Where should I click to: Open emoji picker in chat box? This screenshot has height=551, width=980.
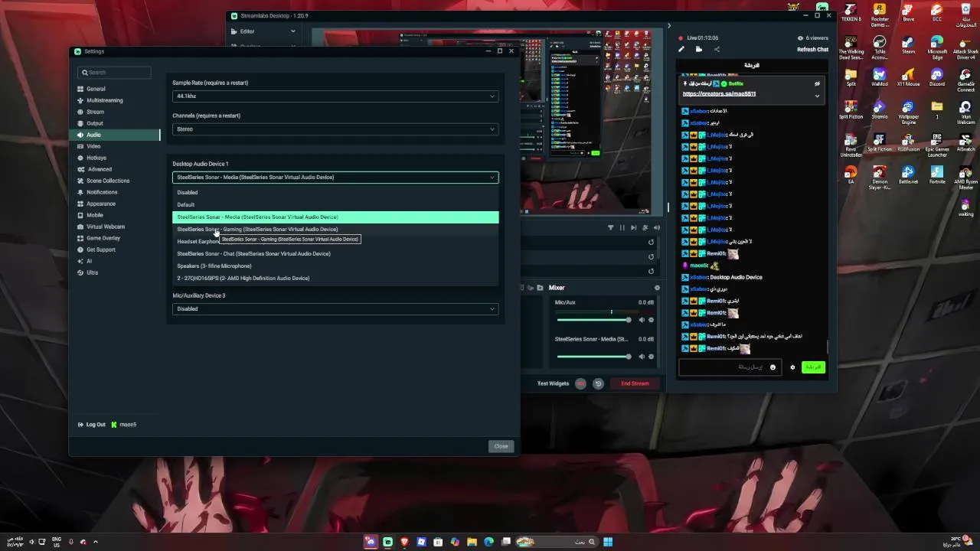[773, 367]
